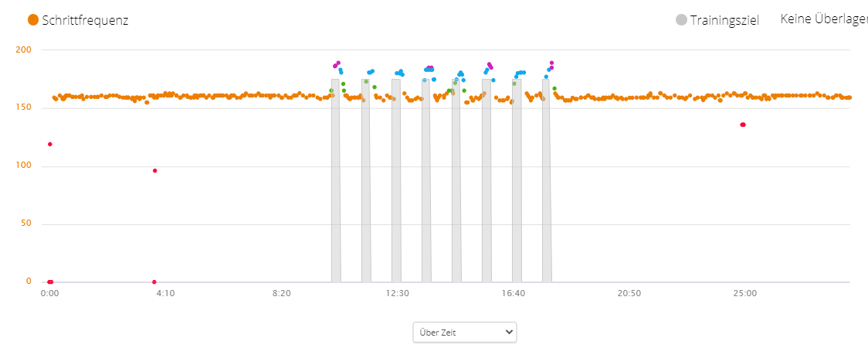Click the red outlier point before 25:00
Viewport: 868px width, 348px height.
tap(743, 125)
